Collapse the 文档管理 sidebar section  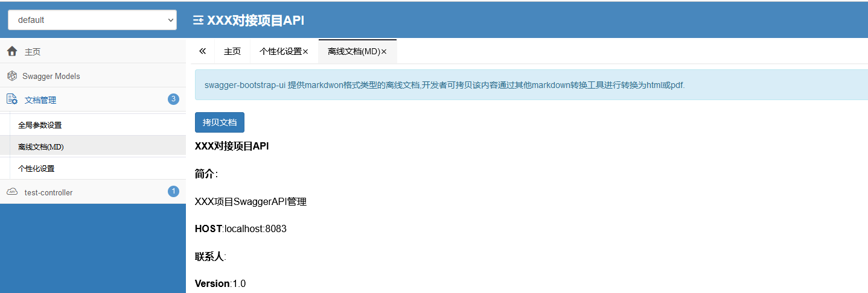(40, 100)
